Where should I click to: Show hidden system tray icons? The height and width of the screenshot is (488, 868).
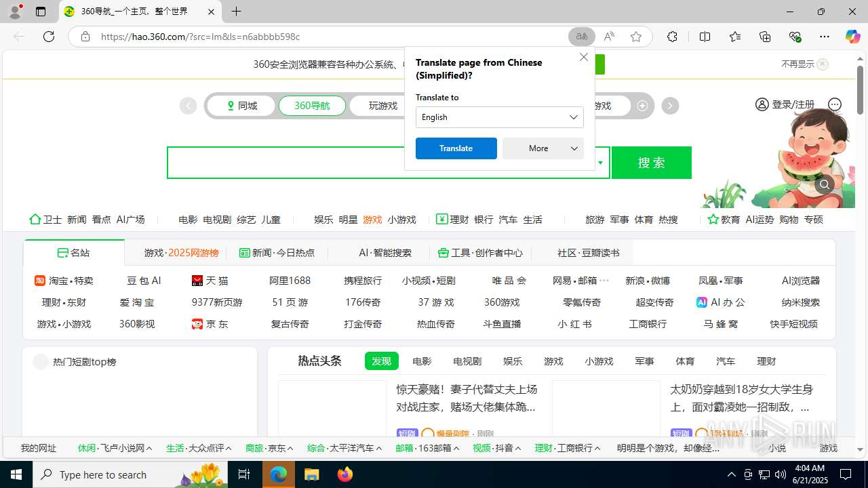click(731, 474)
